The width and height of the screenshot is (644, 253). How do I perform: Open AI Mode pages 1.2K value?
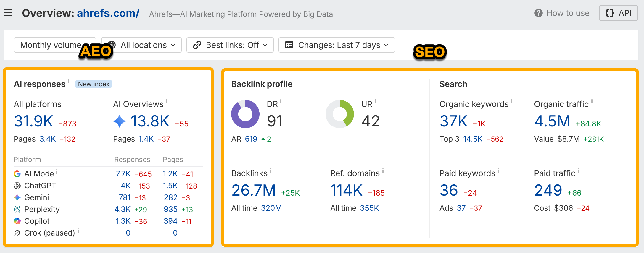click(x=170, y=174)
